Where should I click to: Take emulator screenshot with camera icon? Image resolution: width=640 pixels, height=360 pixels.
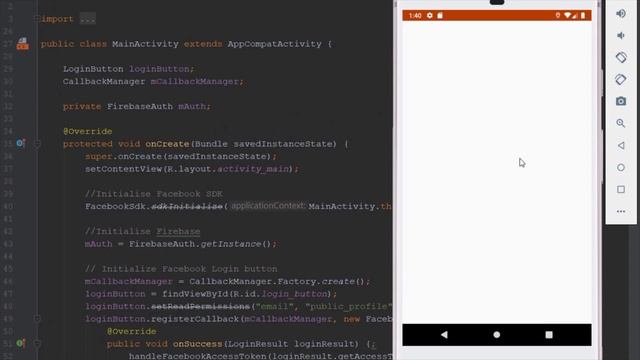[621, 101]
